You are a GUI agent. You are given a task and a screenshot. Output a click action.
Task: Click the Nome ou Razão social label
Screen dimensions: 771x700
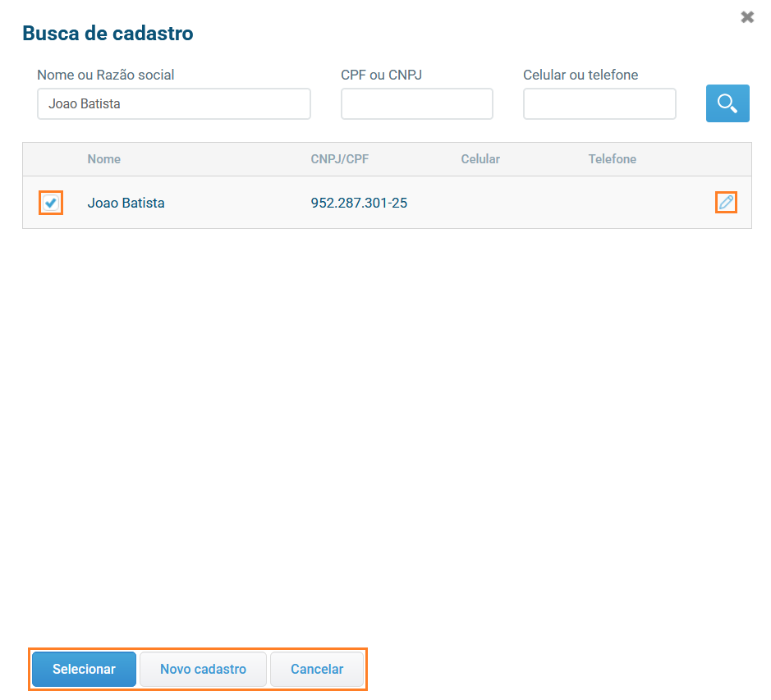coord(106,75)
